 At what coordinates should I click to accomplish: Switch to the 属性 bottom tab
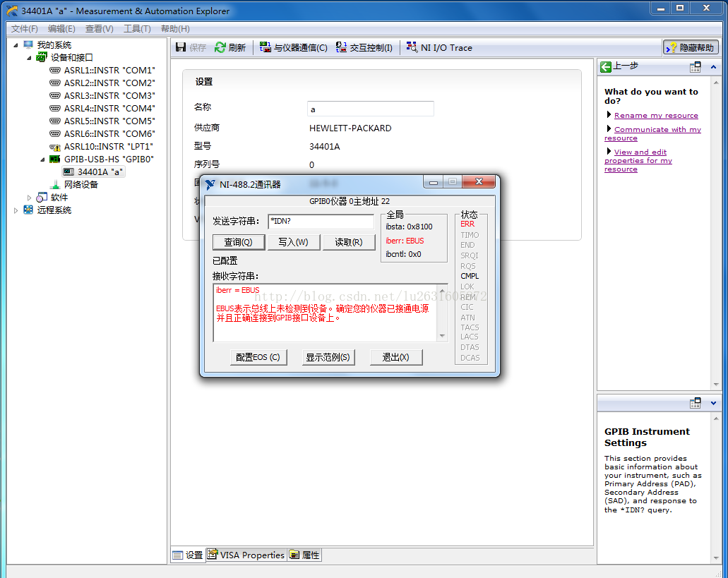coord(304,555)
